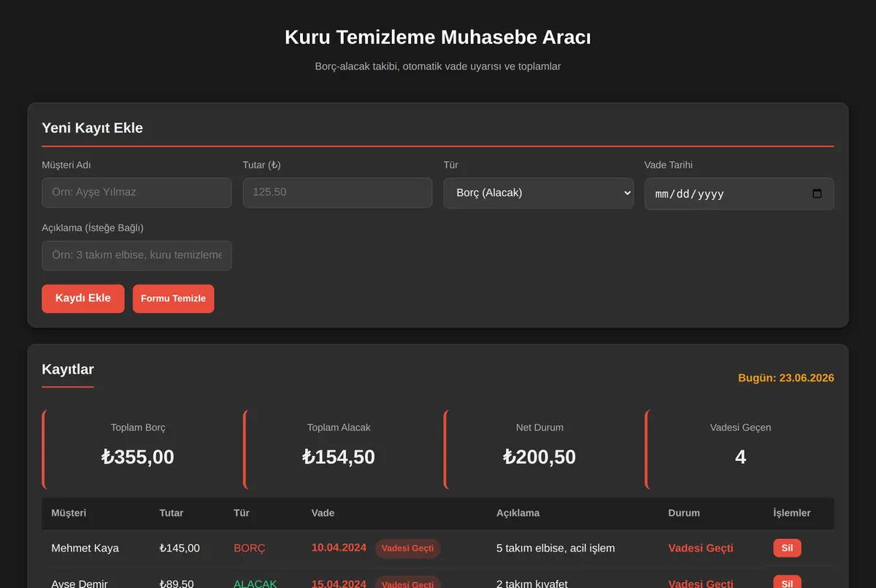
Task: Click the Durum status for Mehmet Kaya
Action: (701, 548)
